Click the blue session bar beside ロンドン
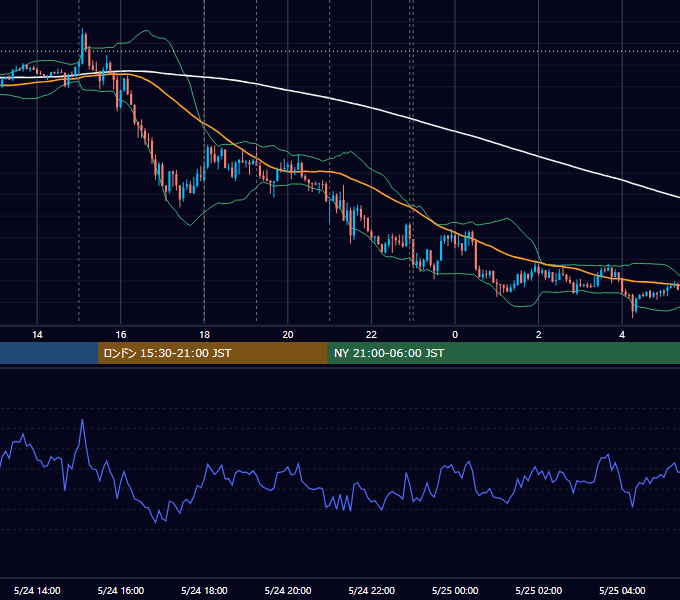This screenshot has height=600, width=680. point(49,353)
